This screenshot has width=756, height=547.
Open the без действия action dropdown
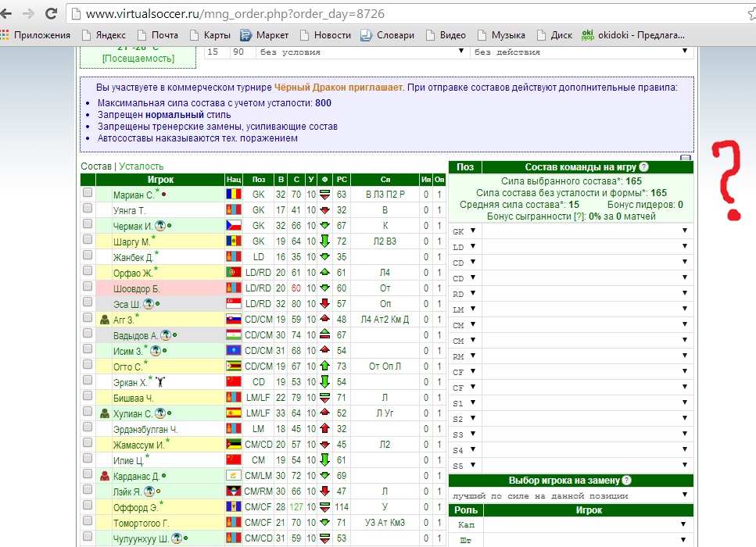point(581,52)
